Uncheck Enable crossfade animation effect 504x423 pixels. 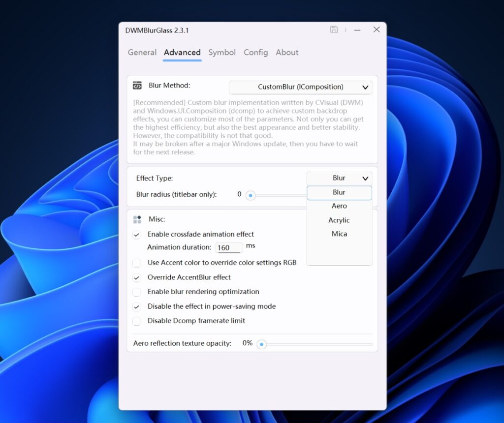137,234
